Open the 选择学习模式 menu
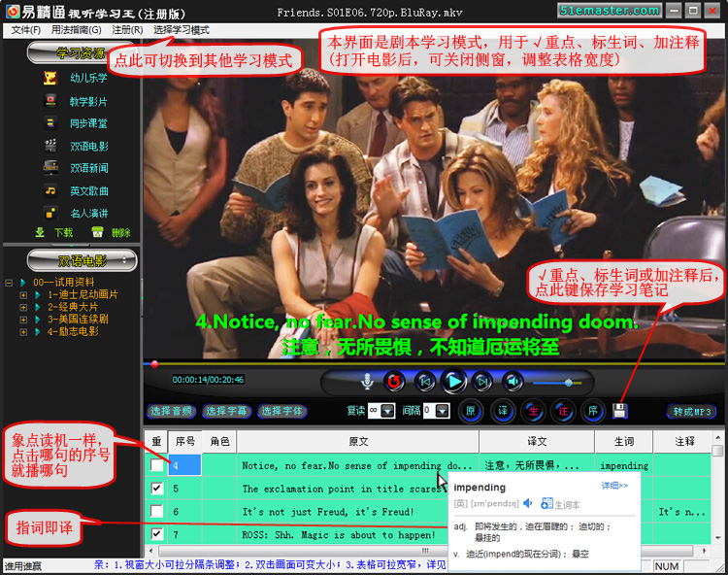 tap(181, 30)
